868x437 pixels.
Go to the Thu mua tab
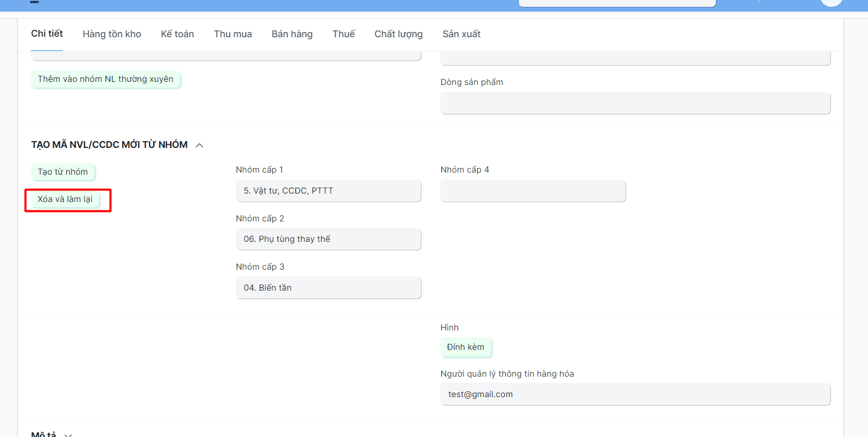point(232,34)
